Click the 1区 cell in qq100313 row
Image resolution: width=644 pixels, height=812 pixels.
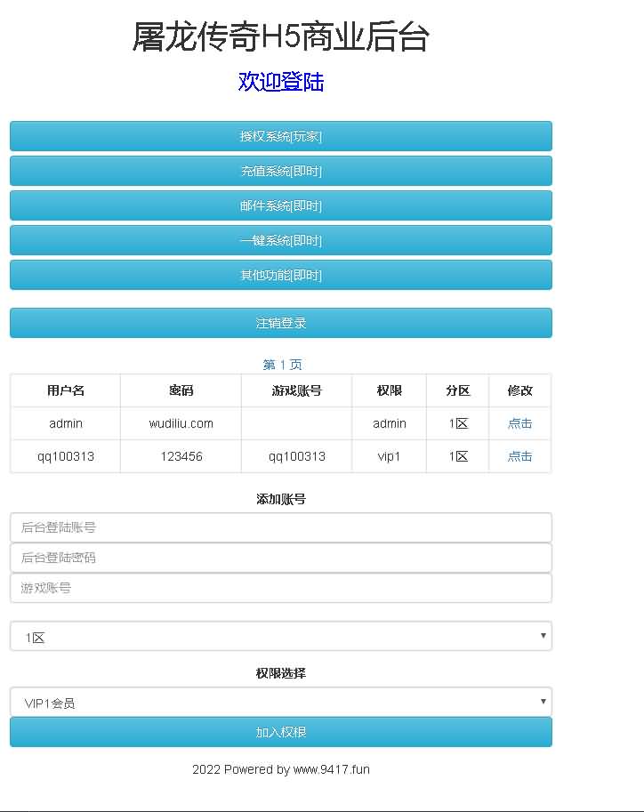point(457,457)
